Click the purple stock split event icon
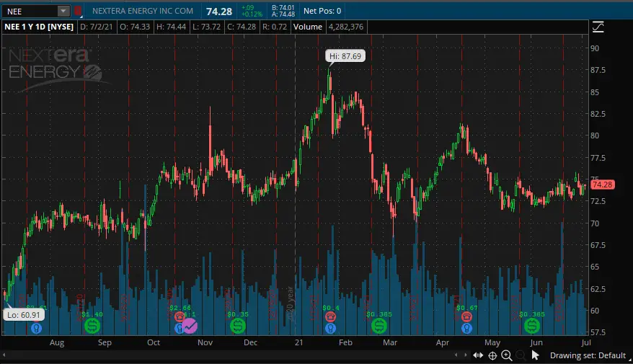This screenshot has height=364, width=633. [190, 326]
